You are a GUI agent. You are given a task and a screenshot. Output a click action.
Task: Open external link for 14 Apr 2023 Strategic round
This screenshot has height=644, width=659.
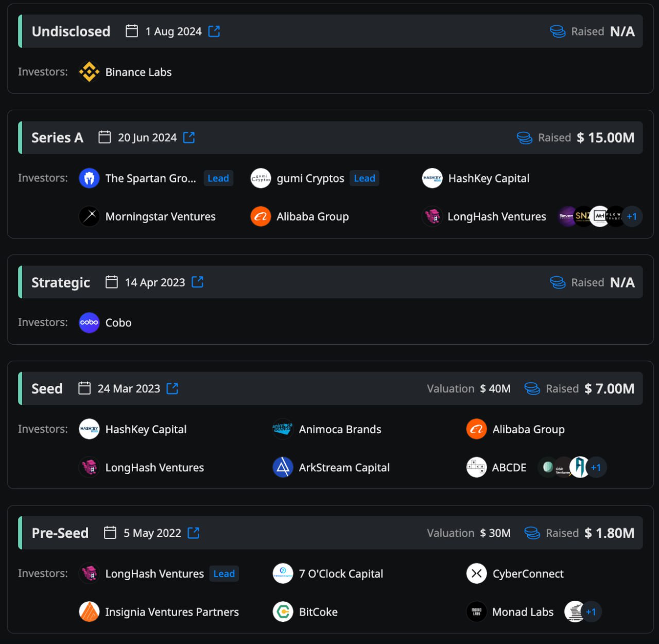pyautogui.click(x=198, y=282)
